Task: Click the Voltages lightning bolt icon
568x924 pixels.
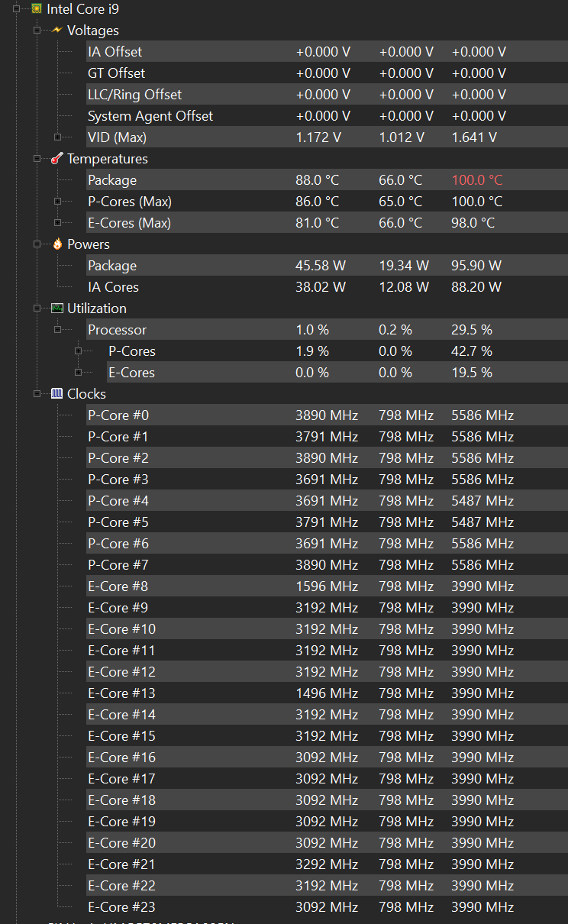Action: [56, 31]
